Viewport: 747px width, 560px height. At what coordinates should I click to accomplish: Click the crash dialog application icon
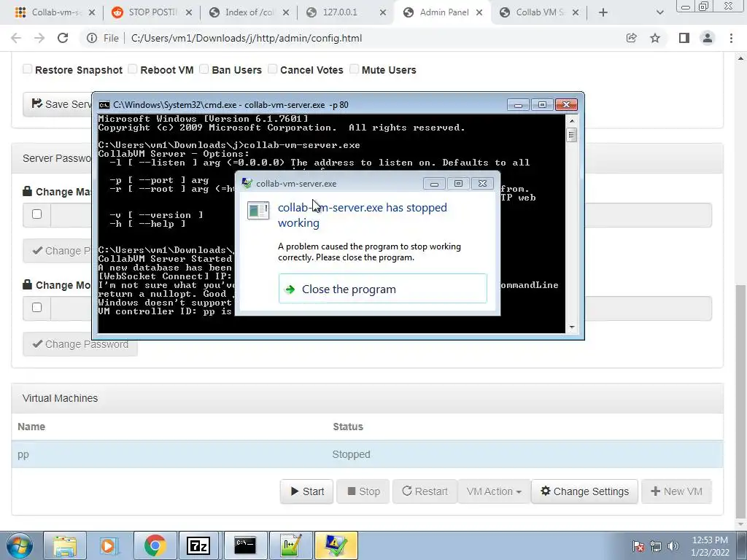[x=258, y=210]
